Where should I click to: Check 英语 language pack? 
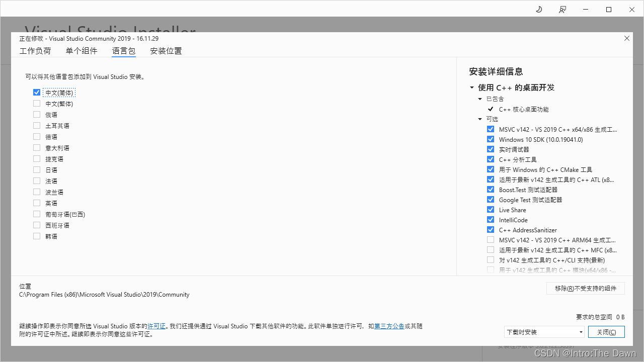click(x=37, y=203)
